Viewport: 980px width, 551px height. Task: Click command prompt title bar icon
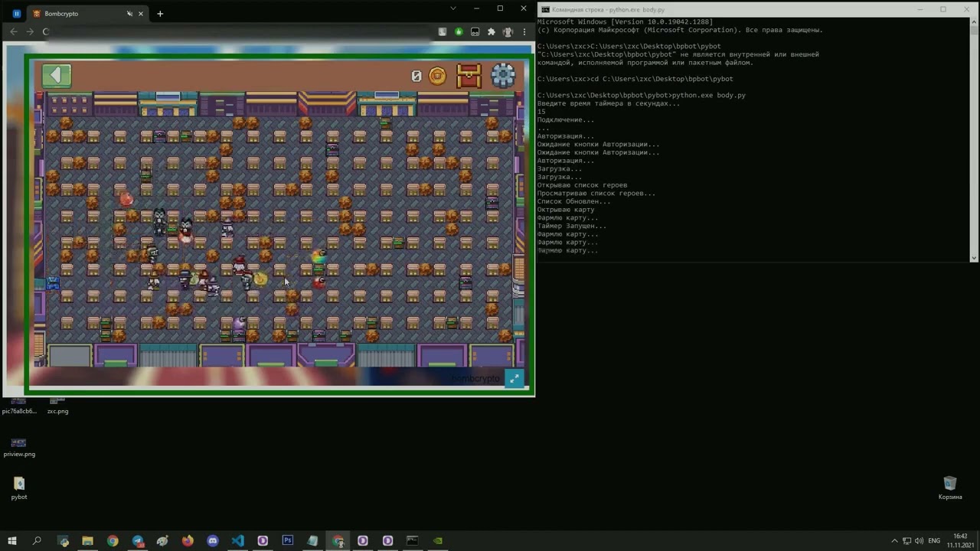point(544,10)
